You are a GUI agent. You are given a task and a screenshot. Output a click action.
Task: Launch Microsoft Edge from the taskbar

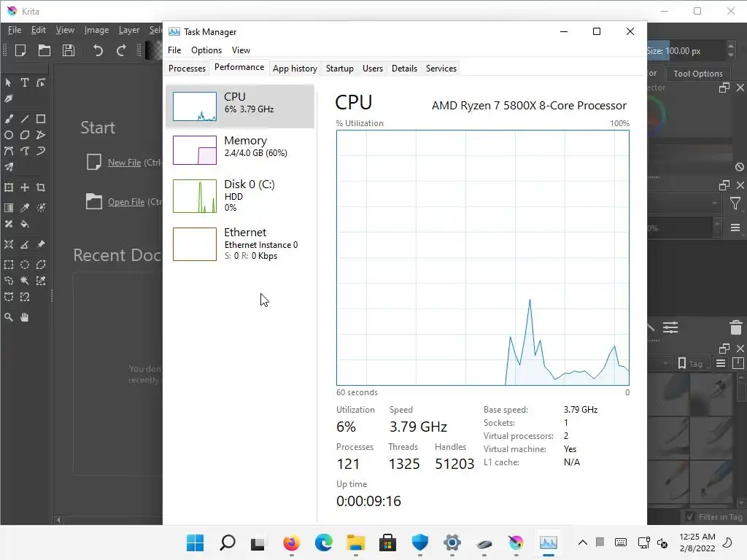[x=323, y=542]
